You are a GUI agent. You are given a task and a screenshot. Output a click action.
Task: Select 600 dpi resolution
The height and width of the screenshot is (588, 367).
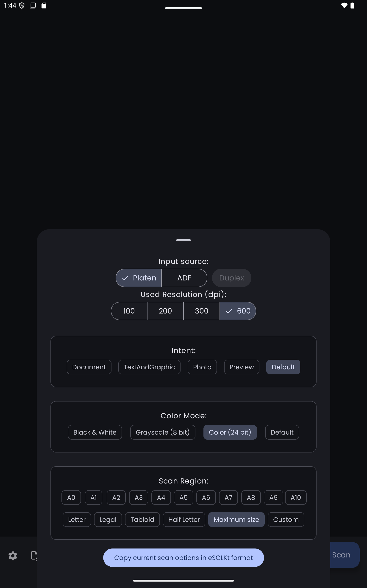point(238,311)
